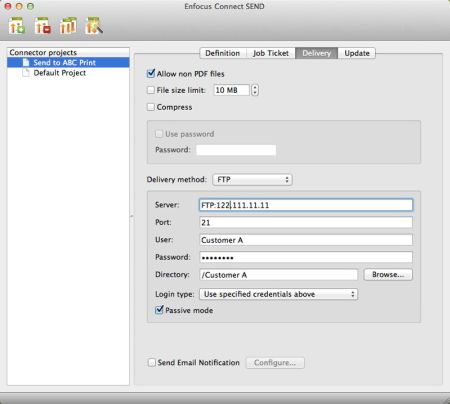Screen dimensions: 450x404
Task: Click the file size limit stepper arrows
Action: point(255,90)
